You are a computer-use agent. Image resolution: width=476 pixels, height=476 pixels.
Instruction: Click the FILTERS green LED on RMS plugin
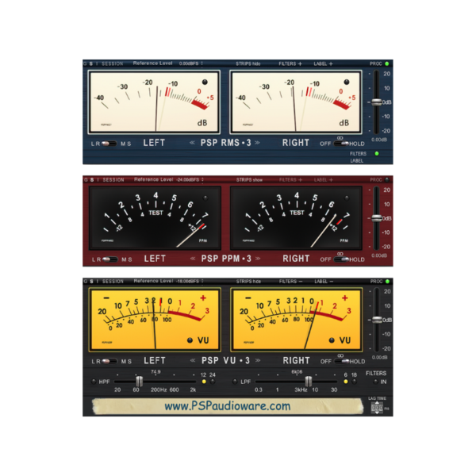coord(377,154)
